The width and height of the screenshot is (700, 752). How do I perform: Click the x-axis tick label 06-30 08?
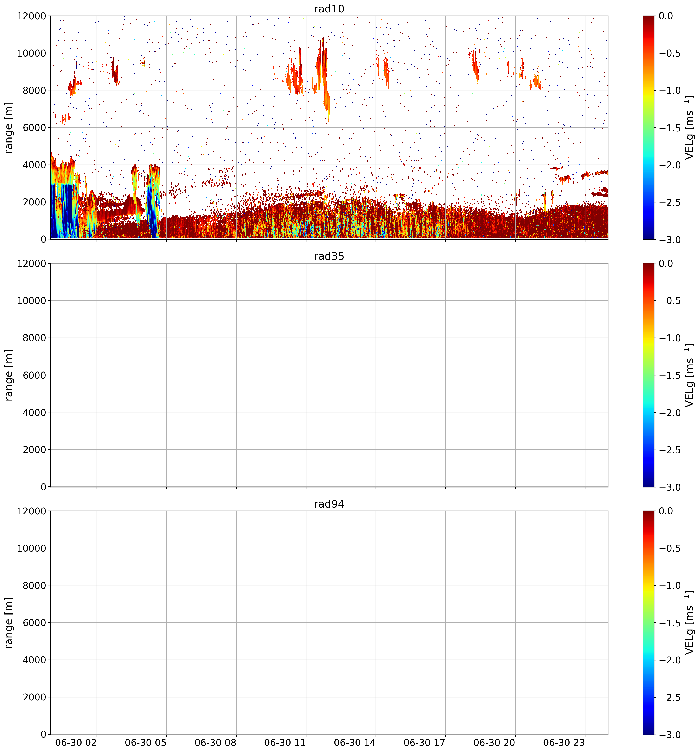pos(216,743)
